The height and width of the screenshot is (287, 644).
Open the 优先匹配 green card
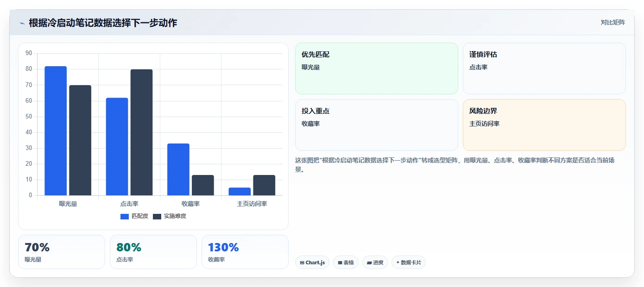coord(376,69)
